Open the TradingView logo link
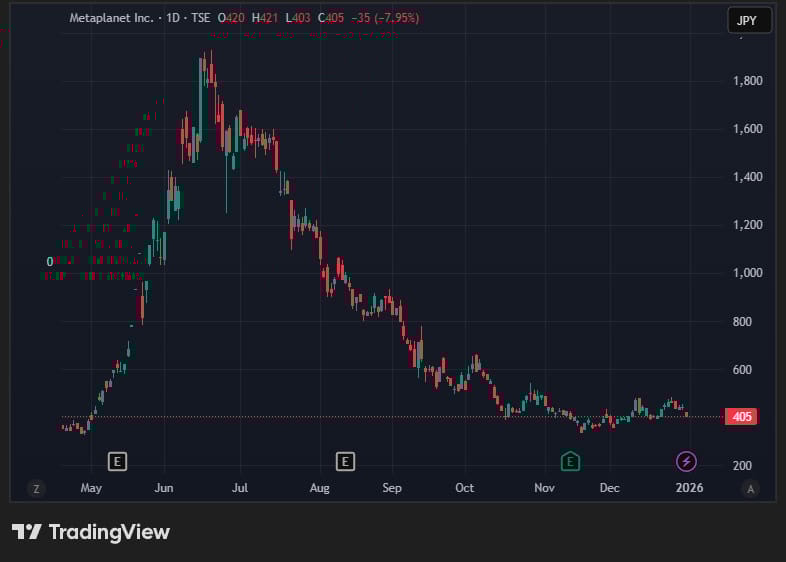 point(91,532)
